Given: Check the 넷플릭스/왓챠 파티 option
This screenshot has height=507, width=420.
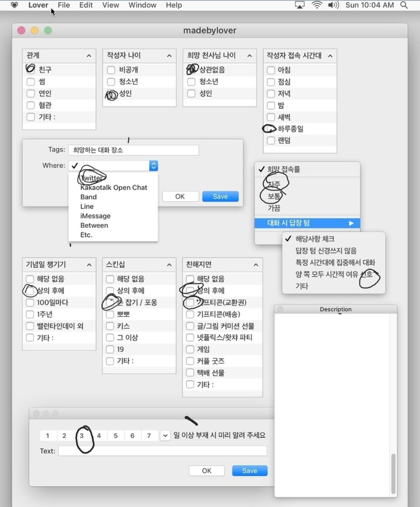Looking at the screenshot, I should click(x=190, y=338).
